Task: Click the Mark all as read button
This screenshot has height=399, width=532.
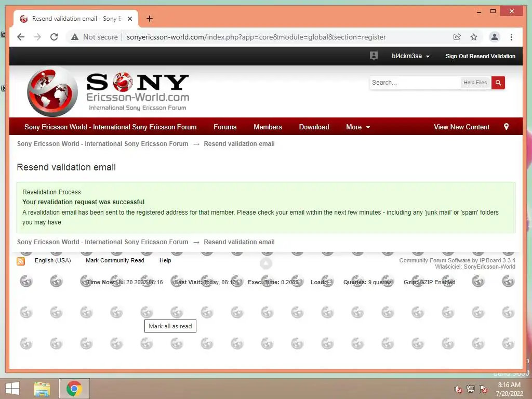Action: [170, 326]
